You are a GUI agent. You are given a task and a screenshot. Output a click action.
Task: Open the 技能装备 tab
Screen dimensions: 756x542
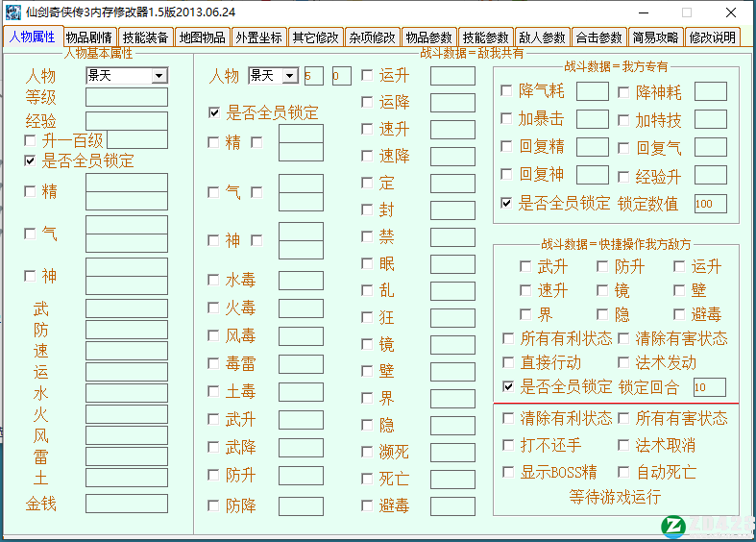(145, 37)
